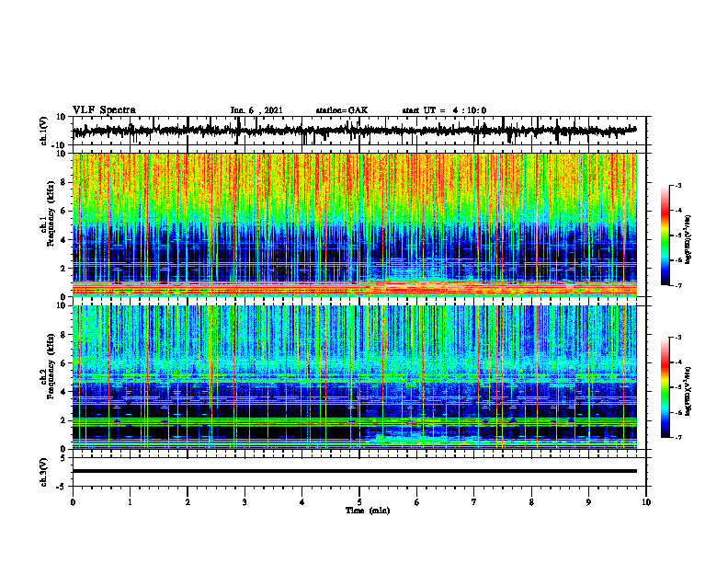Click the "4" kHz tick on ch.2 spectrogram
The height and width of the screenshot is (563, 728).
[x=63, y=392]
